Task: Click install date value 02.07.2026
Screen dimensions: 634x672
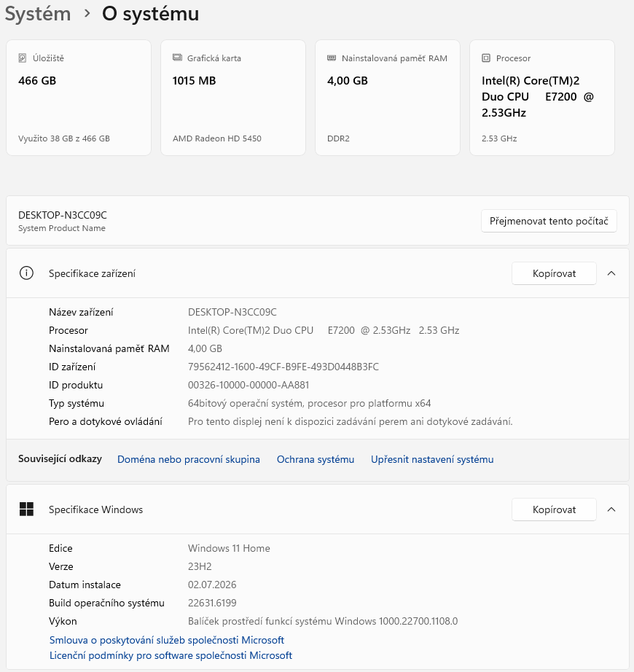Action: pyautogui.click(x=212, y=585)
